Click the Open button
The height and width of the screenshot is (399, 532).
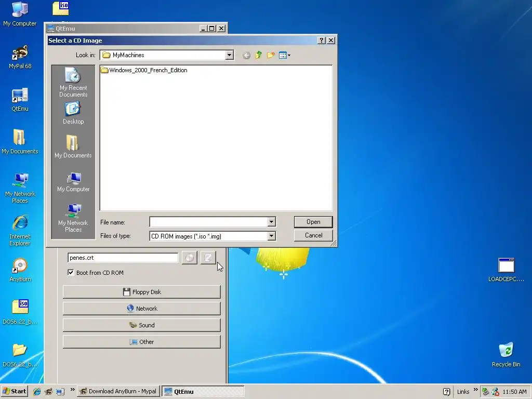pyautogui.click(x=313, y=222)
